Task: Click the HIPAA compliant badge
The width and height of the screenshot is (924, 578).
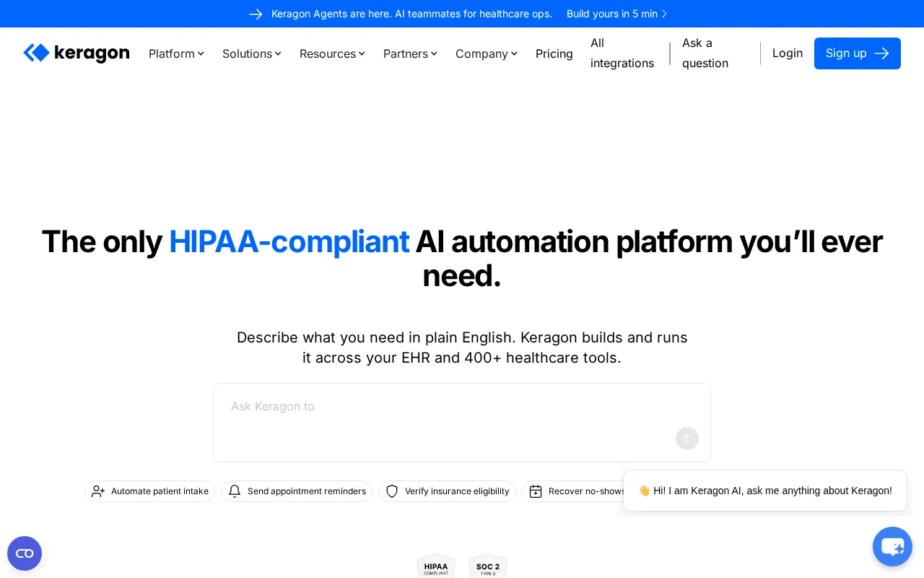Action: point(436,566)
